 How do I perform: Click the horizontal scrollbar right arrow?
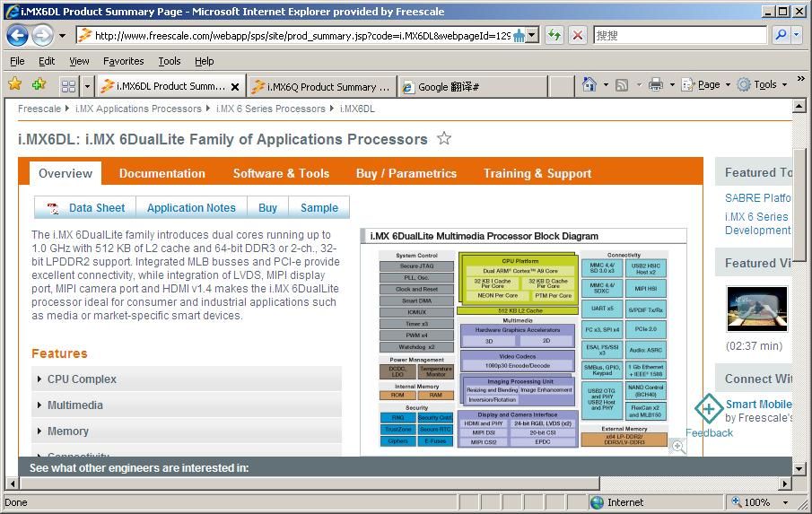786,484
